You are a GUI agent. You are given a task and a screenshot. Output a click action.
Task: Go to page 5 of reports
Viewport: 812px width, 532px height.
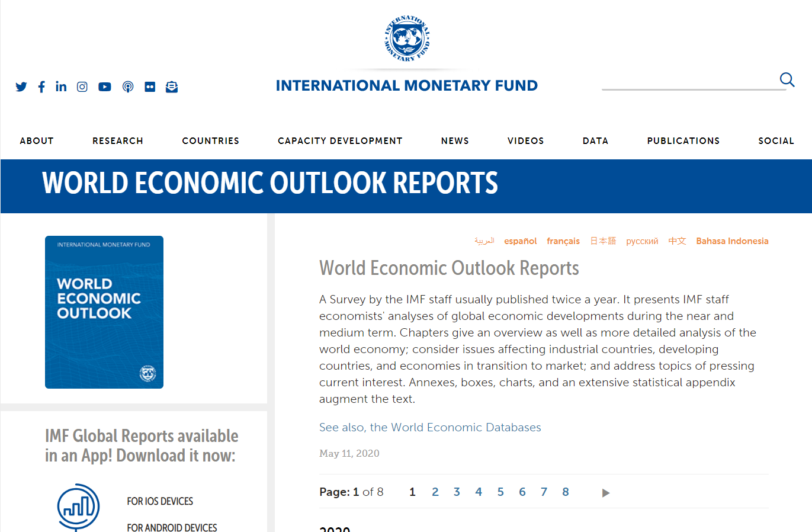point(500,492)
